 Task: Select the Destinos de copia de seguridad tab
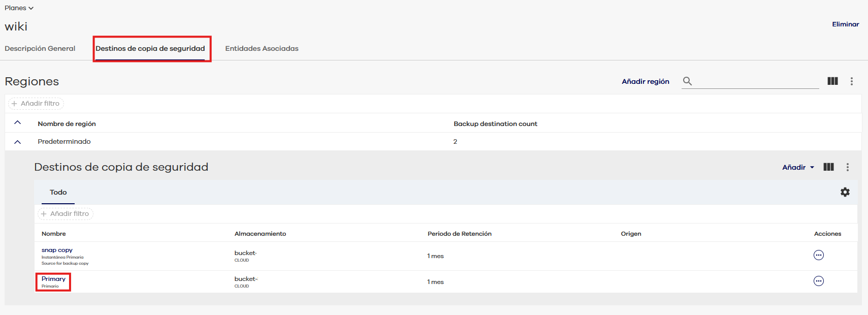coord(150,49)
